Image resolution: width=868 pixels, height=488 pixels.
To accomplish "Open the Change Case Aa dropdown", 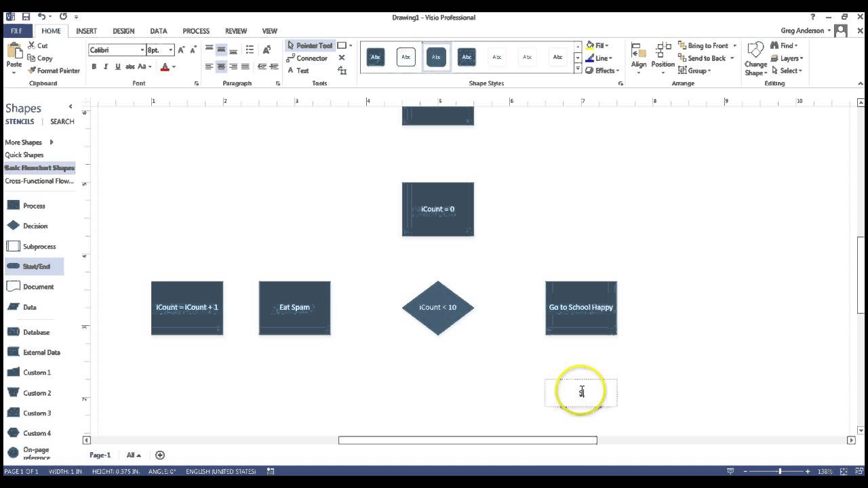I will click(x=144, y=66).
